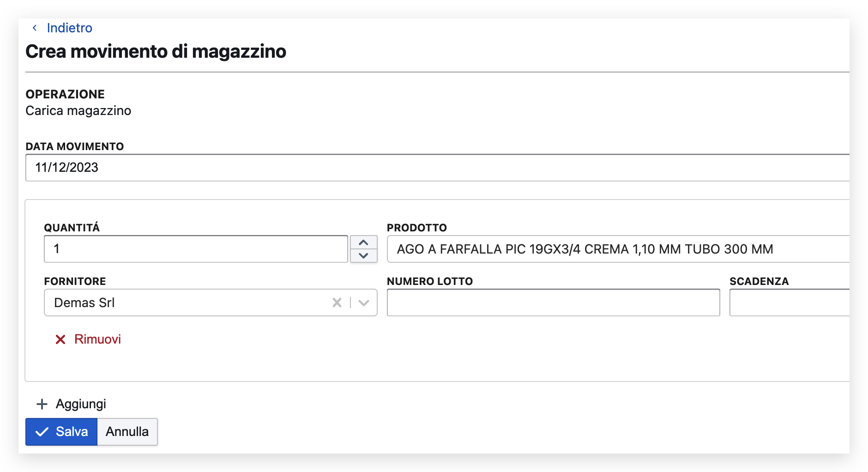Screen dimensions: 868x472
Task: Click the Fornitore field label
Action: pyautogui.click(x=75, y=281)
